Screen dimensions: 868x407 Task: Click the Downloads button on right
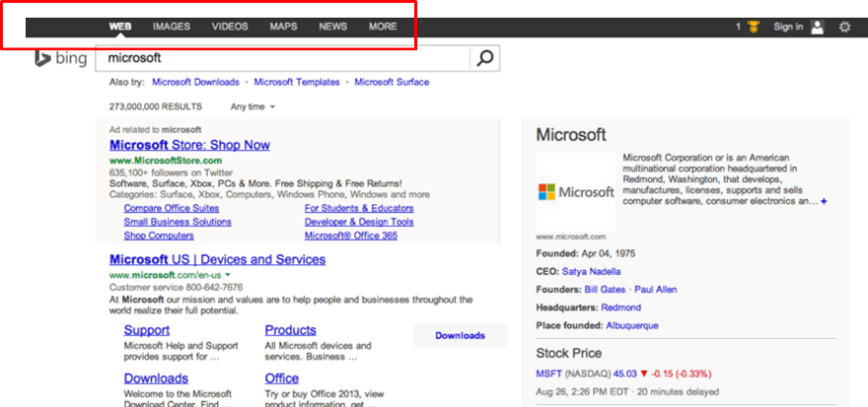[460, 335]
